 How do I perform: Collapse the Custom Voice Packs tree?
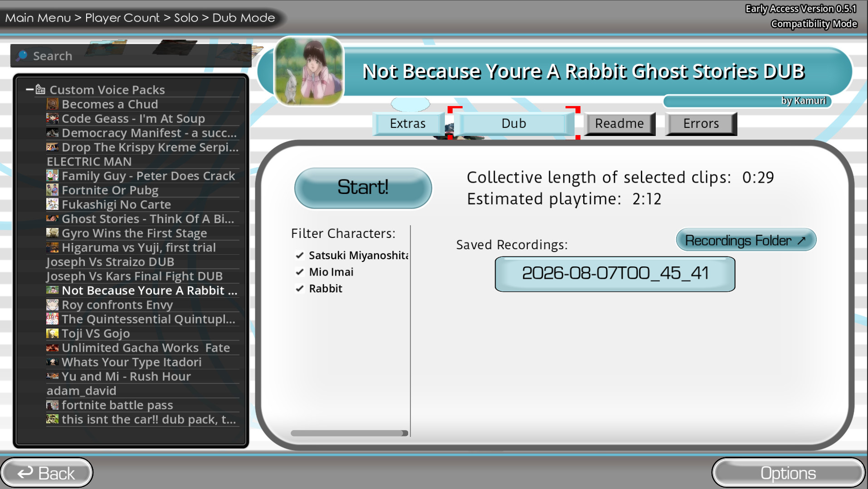[29, 89]
